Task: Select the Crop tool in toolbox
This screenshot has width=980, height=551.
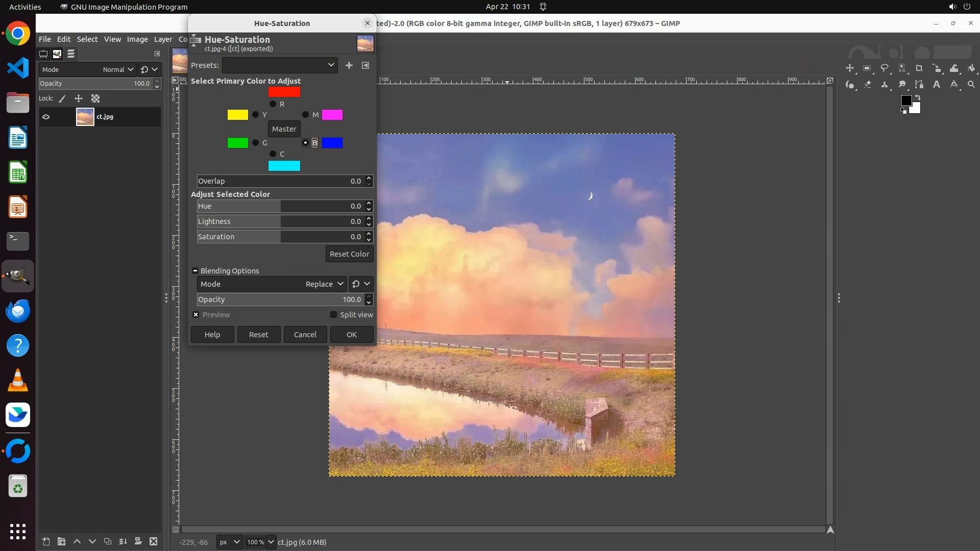Action: [x=919, y=68]
